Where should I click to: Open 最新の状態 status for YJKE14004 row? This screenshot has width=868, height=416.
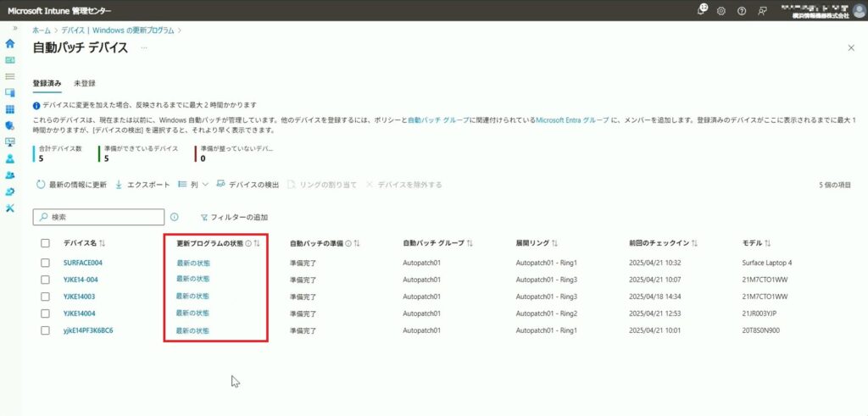click(x=192, y=313)
